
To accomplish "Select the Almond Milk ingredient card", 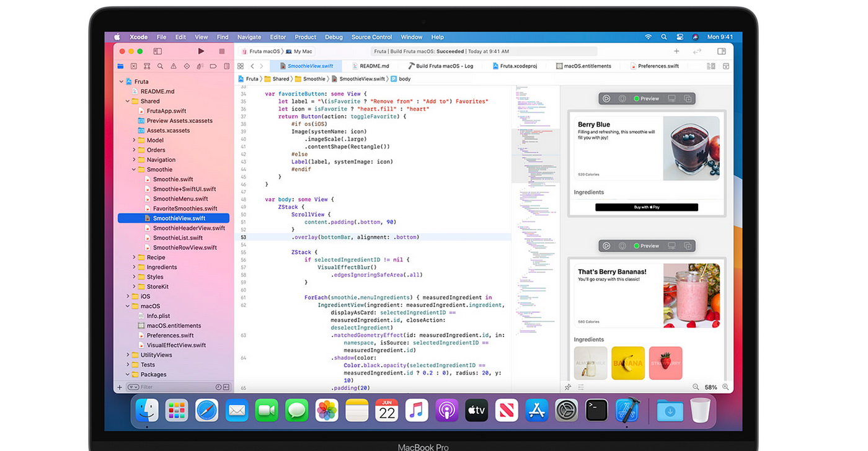I will 590,364.
